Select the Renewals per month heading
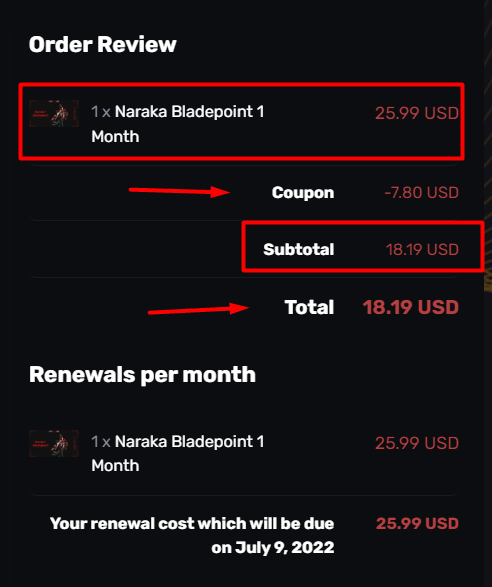This screenshot has height=587, width=492. tap(142, 375)
